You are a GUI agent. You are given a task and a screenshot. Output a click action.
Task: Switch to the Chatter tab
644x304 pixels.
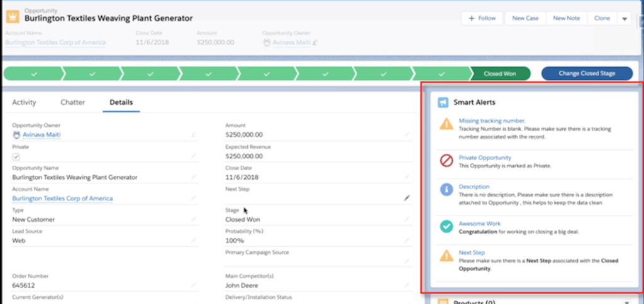coord(73,102)
